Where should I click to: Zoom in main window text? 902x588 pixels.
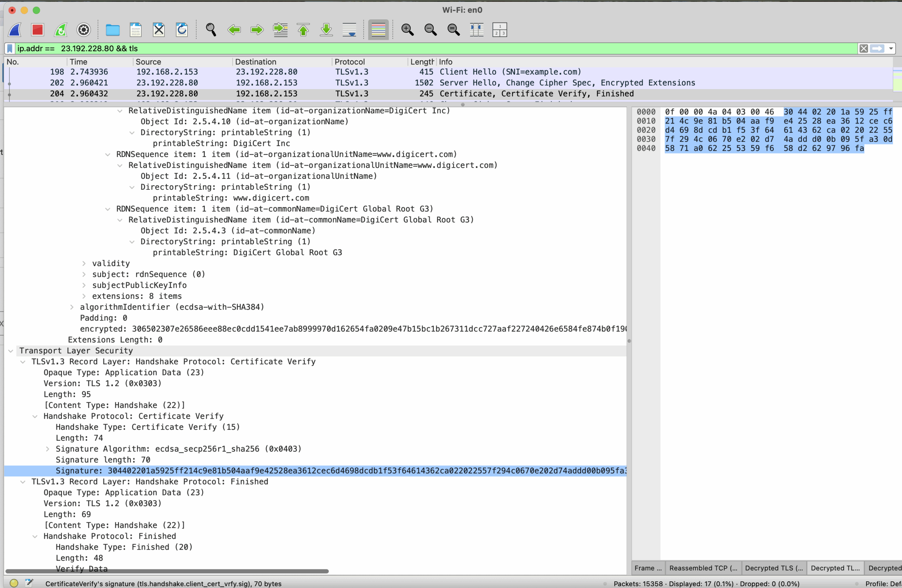(407, 30)
